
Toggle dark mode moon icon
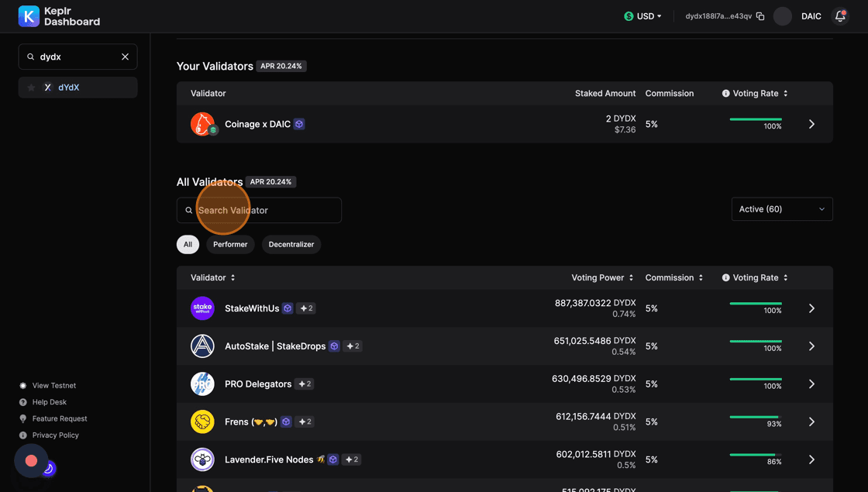tap(48, 468)
